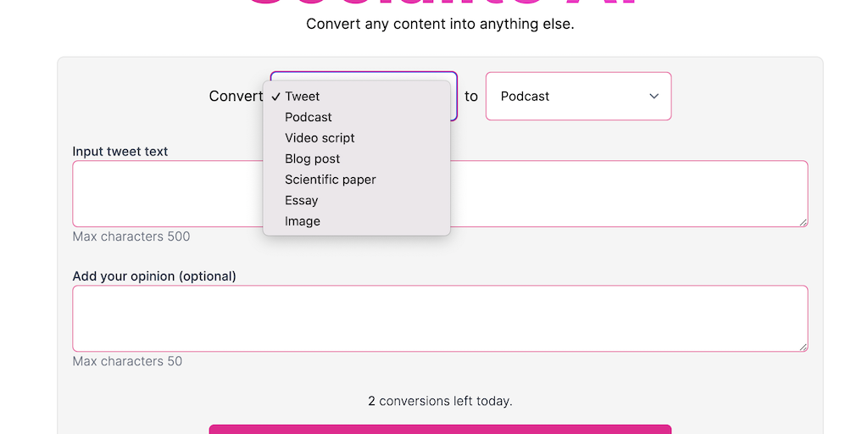Select Image option in dropdown list
Viewport: 868px width, 434px height.
coord(302,221)
